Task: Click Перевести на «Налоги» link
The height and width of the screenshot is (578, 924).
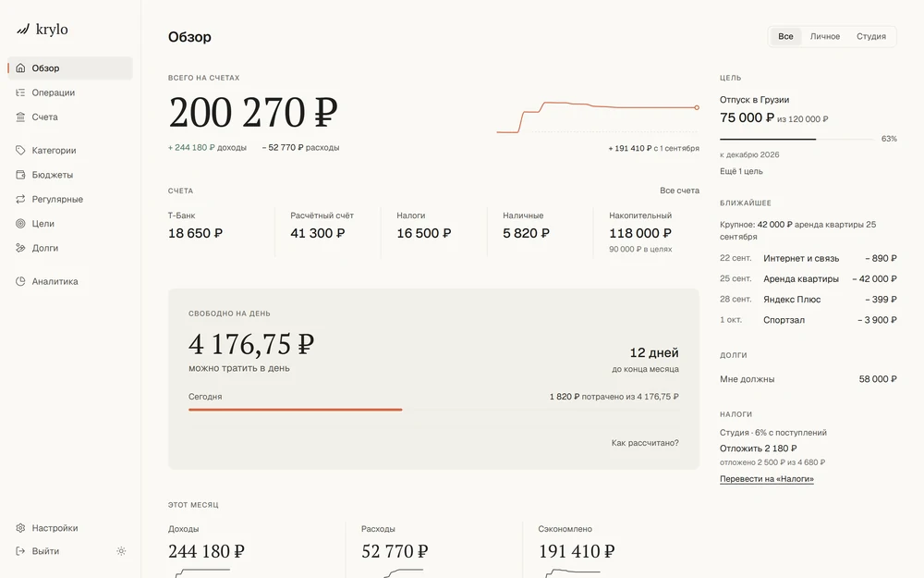Action: click(x=767, y=479)
